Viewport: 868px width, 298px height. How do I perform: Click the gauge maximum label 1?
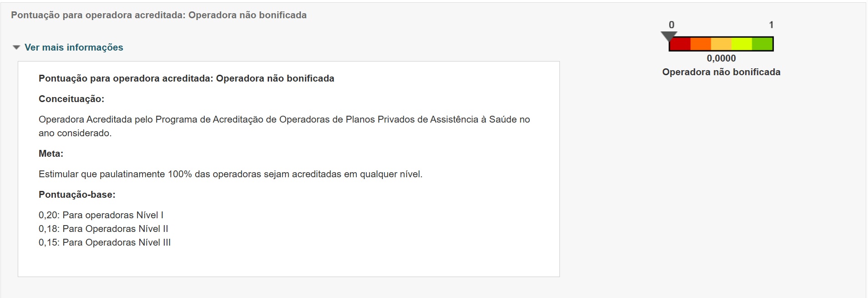click(x=771, y=25)
